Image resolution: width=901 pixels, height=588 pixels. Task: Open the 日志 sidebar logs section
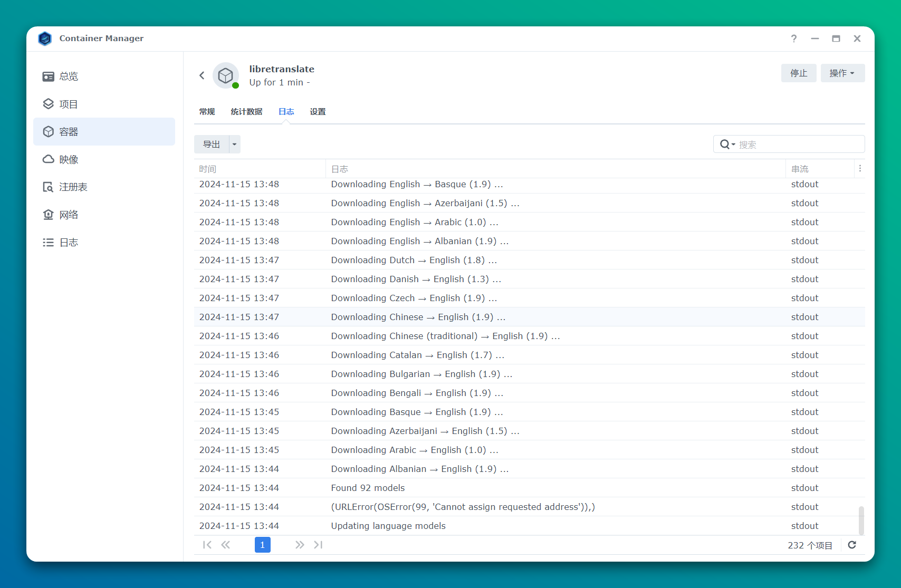pos(104,242)
